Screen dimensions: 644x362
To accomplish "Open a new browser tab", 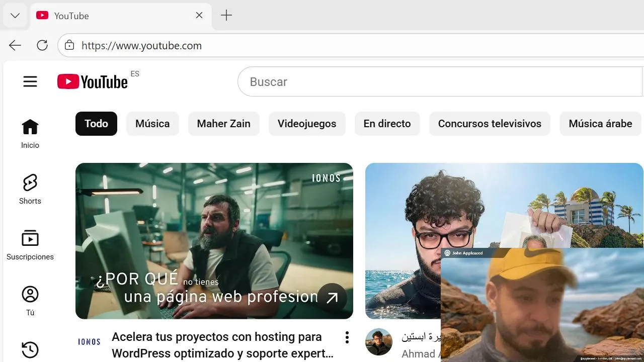I will pos(226,16).
